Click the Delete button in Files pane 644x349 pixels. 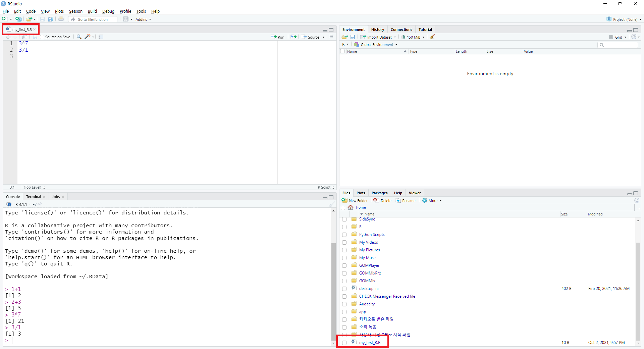click(382, 201)
